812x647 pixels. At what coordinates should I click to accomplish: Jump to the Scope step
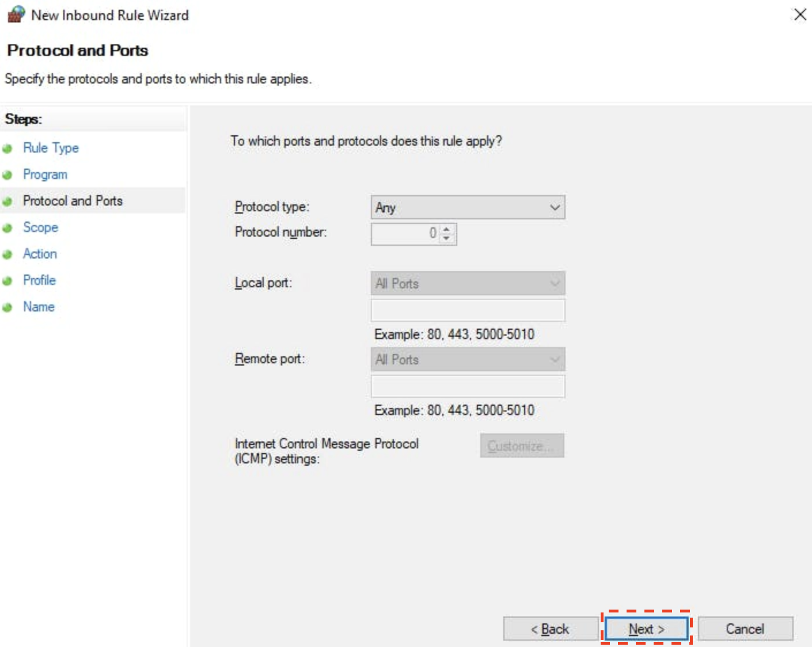tap(40, 227)
